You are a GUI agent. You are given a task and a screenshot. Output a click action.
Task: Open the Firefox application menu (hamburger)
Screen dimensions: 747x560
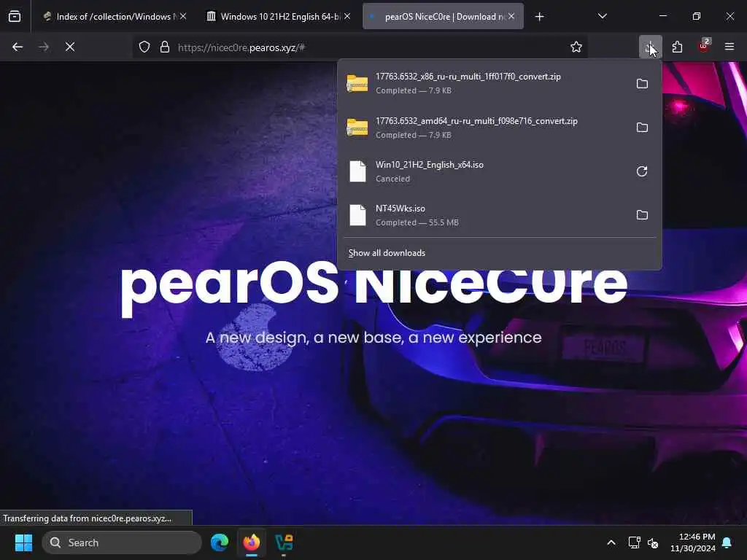tap(729, 47)
